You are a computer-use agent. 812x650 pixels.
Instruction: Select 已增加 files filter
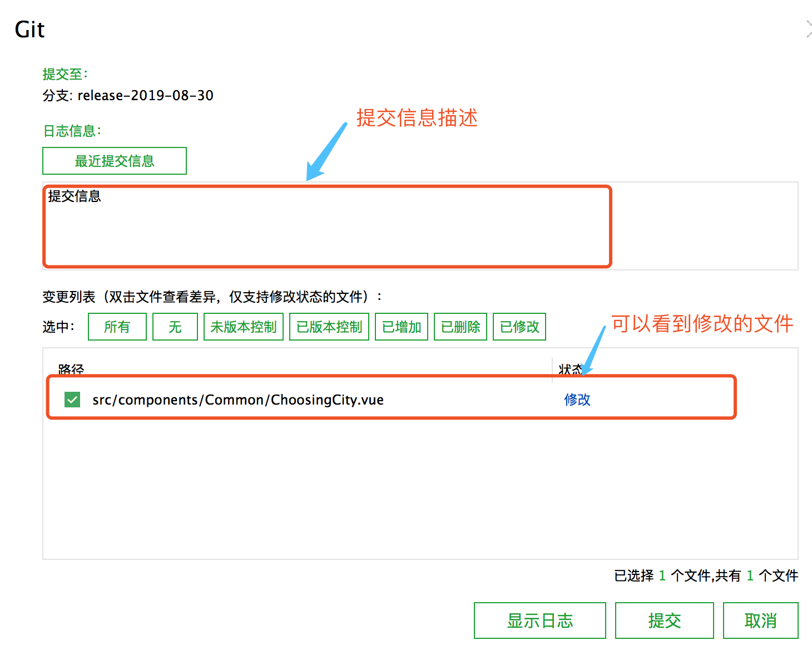[x=402, y=327]
